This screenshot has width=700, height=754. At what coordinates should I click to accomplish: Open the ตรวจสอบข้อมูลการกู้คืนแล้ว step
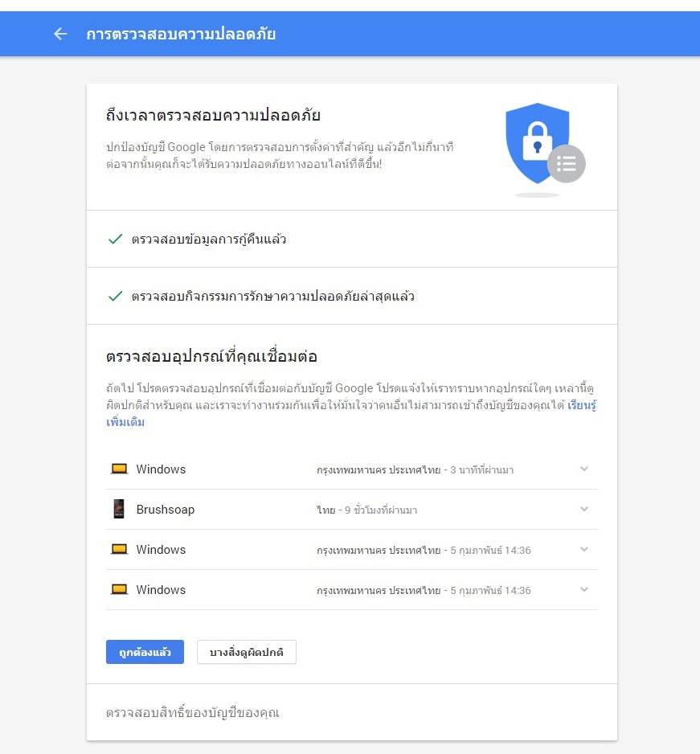tap(209, 240)
